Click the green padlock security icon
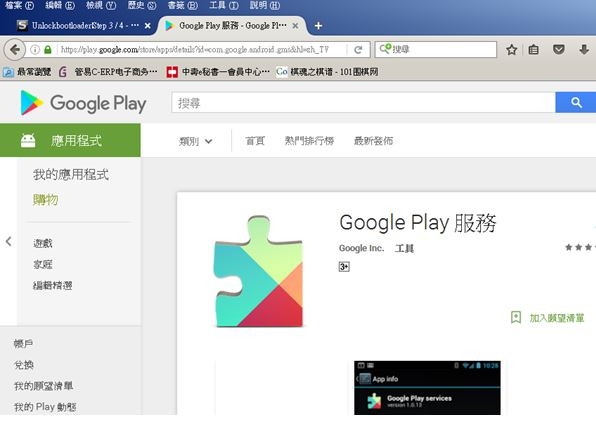The image size is (596, 426). 48,49
